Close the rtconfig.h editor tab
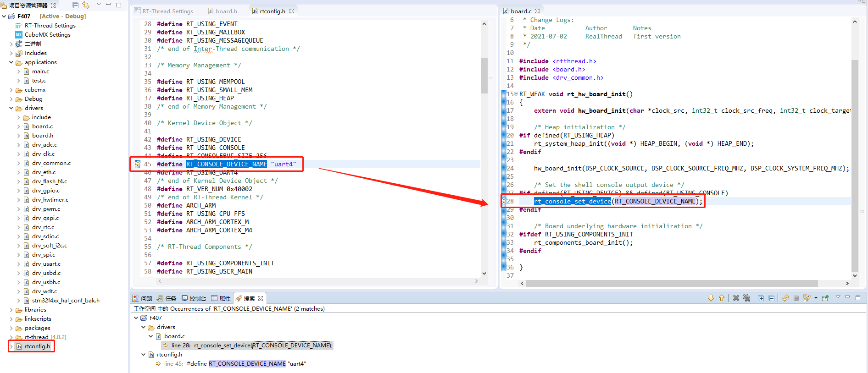The image size is (868, 373). pyautogui.click(x=291, y=11)
